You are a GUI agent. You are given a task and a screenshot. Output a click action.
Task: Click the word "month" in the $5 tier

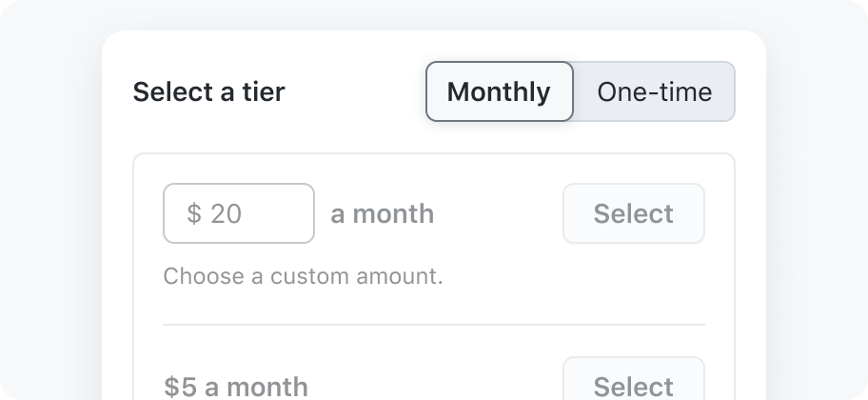pos(266,387)
